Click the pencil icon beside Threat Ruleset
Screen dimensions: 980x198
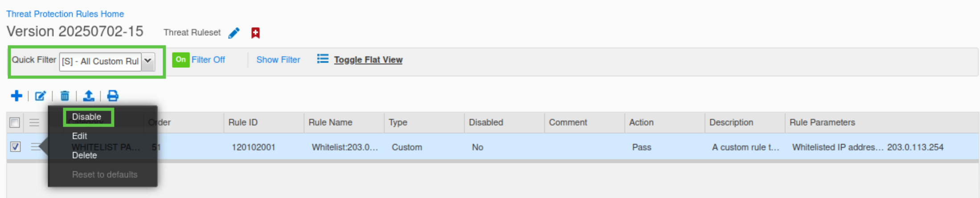coord(234,33)
